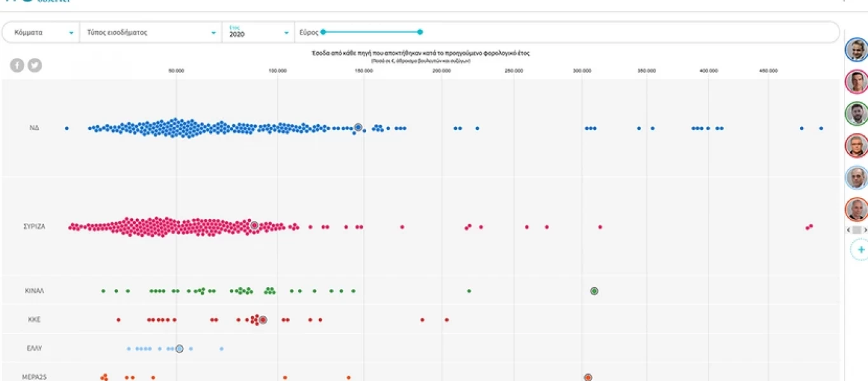Open the Κόμματα dropdown
The image size is (868, 381).
(42, 32)
